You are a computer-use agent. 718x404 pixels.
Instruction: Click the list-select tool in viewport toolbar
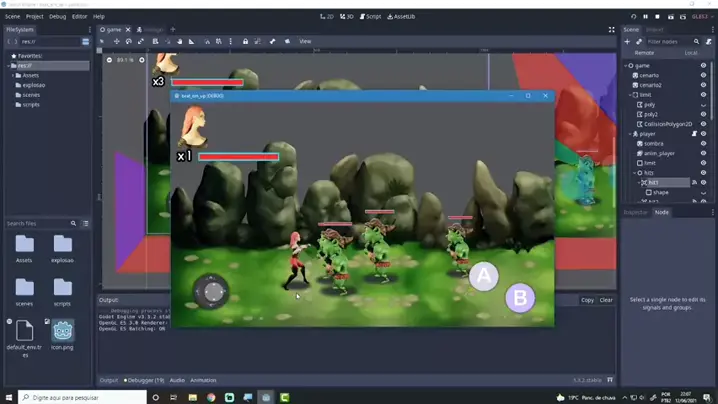pos(156,41)
